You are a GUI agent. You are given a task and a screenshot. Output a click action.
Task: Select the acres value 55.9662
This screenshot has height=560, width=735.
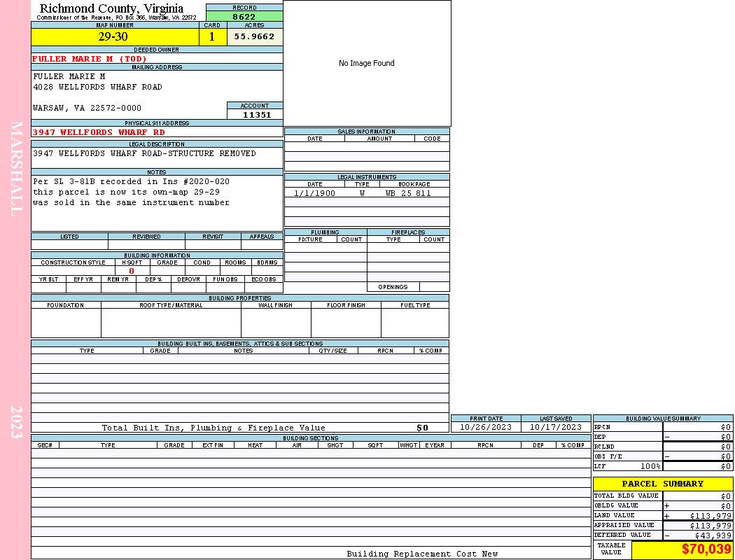(x=254, y=36)
